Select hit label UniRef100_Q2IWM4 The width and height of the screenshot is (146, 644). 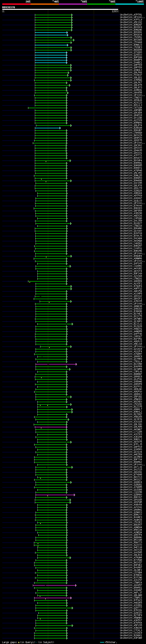coord(131,369)
